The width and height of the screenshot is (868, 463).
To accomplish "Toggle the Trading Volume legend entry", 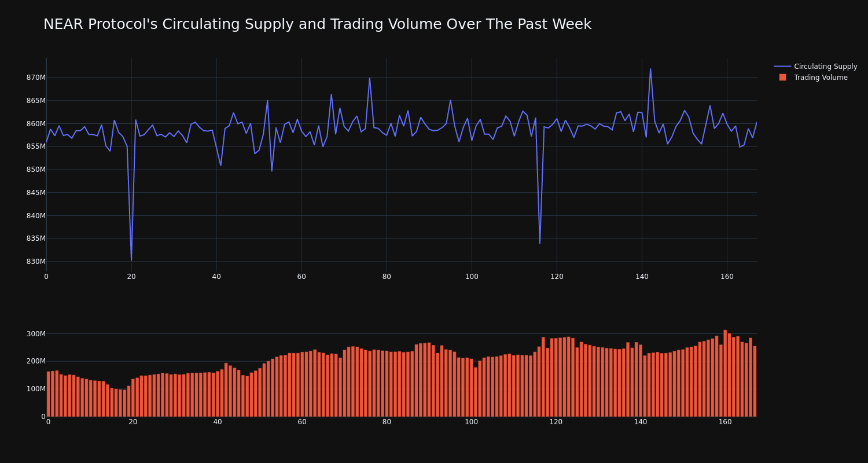I will tap(815, 78).
